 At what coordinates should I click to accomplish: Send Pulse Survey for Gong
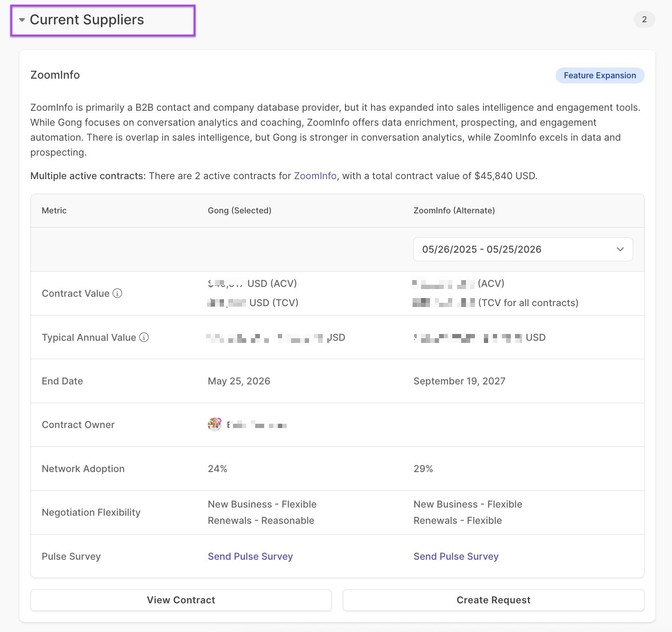(x=250, y=556)
